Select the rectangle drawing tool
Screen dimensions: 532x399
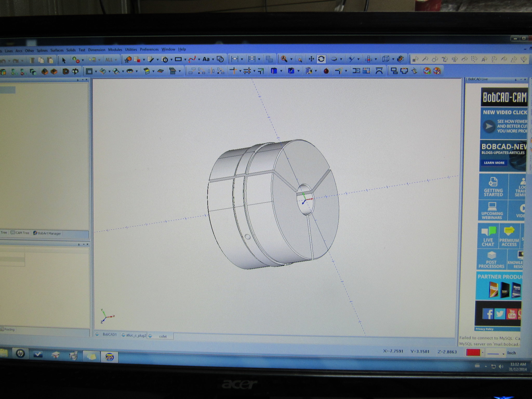178,59
